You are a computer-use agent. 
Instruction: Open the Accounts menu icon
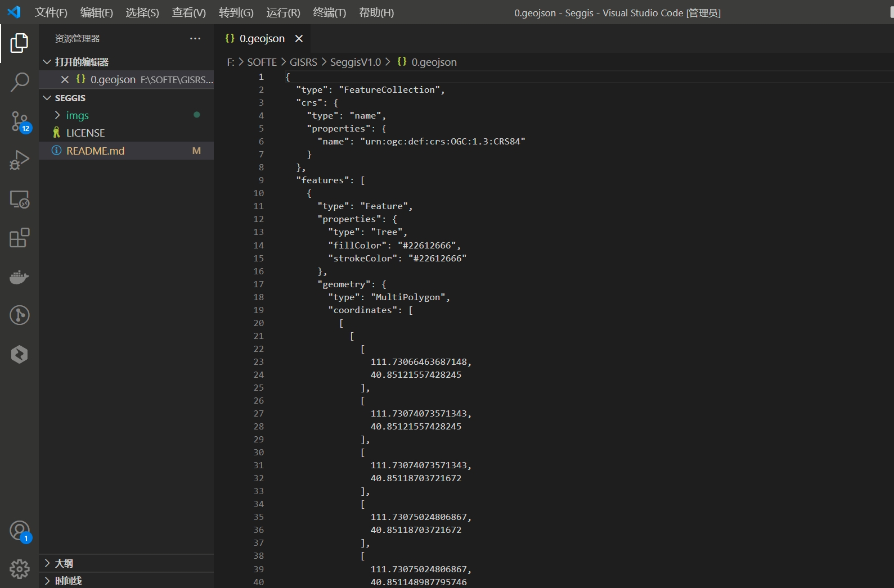pyautogui.click(x=20, y=531)
